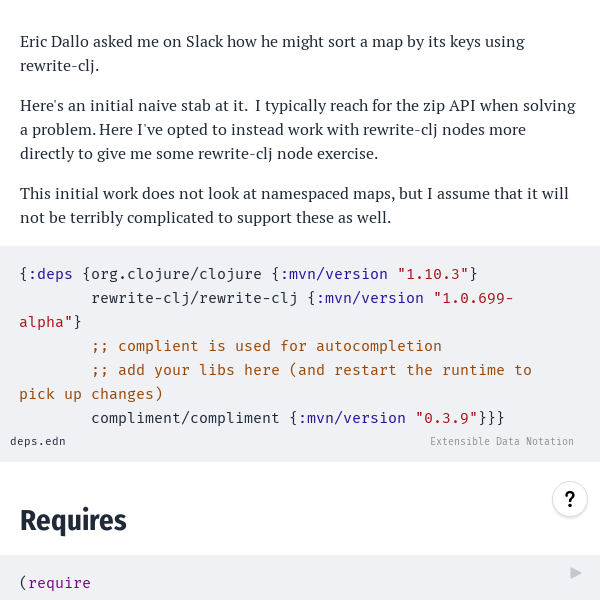Click the rewrite-clj/rewrite-clj dependency name

point(194,298)
